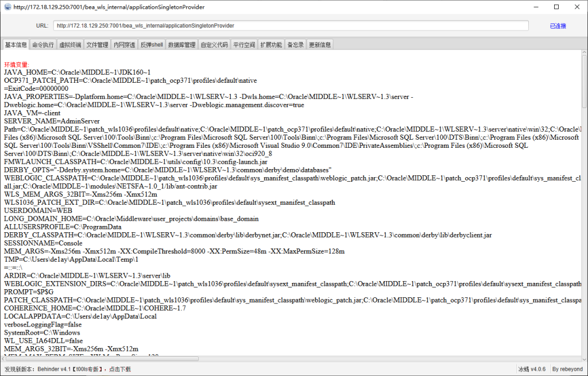Viewport: 588px width, 376px height.
Task: Click the MEM_ARGS_32BIT=-Xms256m -Xmx512m line
Action: [x=71, y=349]
